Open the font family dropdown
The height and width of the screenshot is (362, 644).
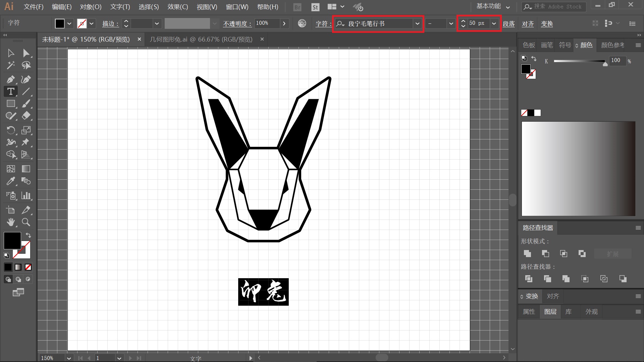(x=417, y=23)
